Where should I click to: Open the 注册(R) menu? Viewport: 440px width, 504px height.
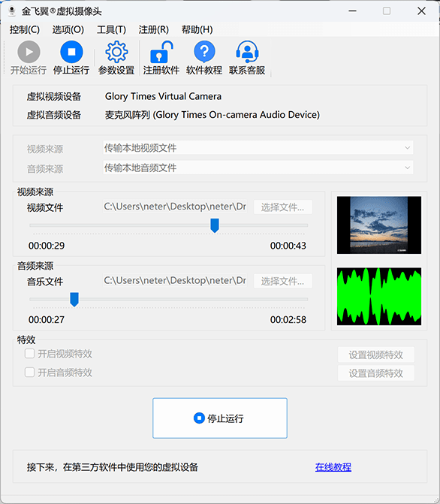[154, 29]
